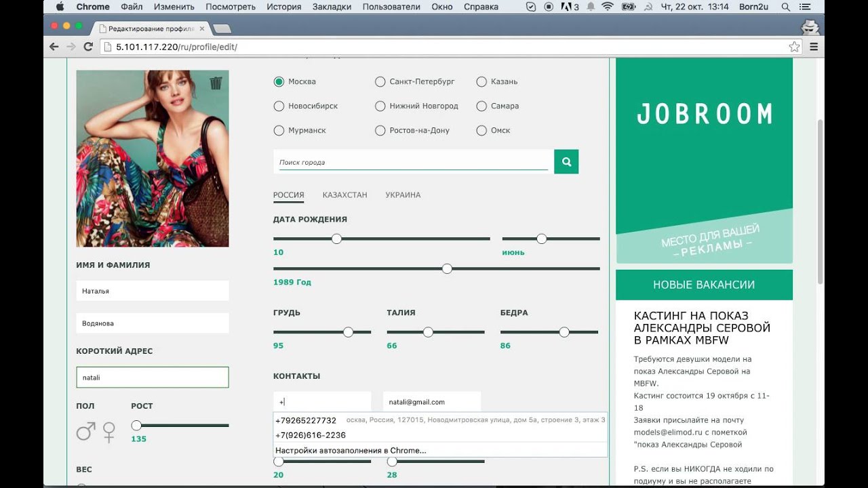
Task: Choose the Нижний Новгород city option
Action: click(380, 106)
